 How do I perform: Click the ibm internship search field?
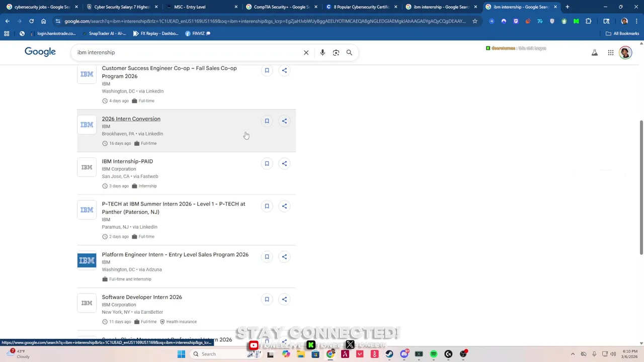pyautogui.click(x=186, y=52)
